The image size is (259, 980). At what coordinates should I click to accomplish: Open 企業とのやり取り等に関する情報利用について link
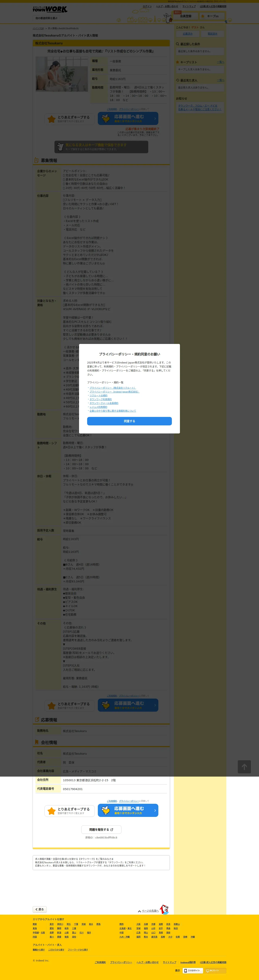[113, 410]
